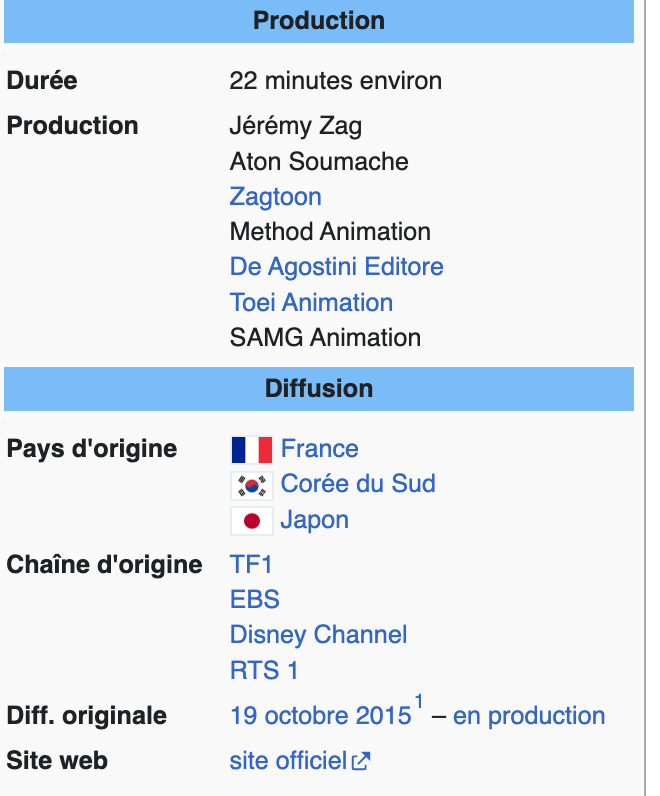Open the Zagtoon link
Screen dimensions: 660x796
pos(276,196)
